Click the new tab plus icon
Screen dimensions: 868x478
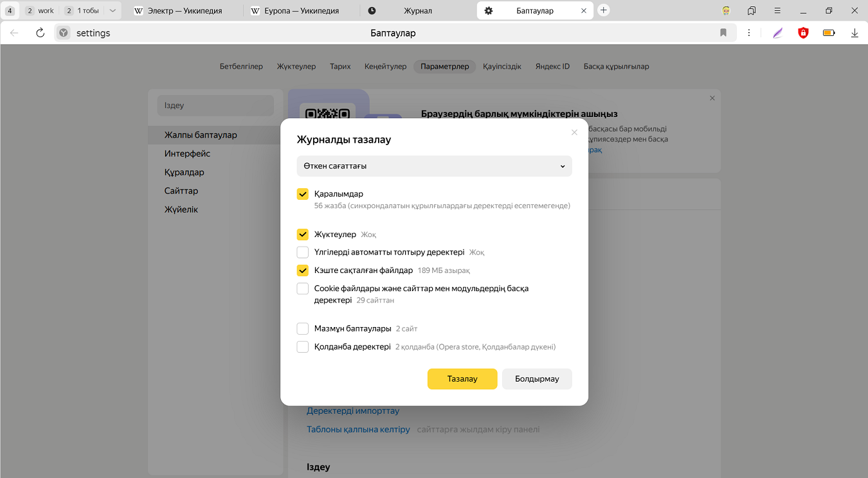603,10
